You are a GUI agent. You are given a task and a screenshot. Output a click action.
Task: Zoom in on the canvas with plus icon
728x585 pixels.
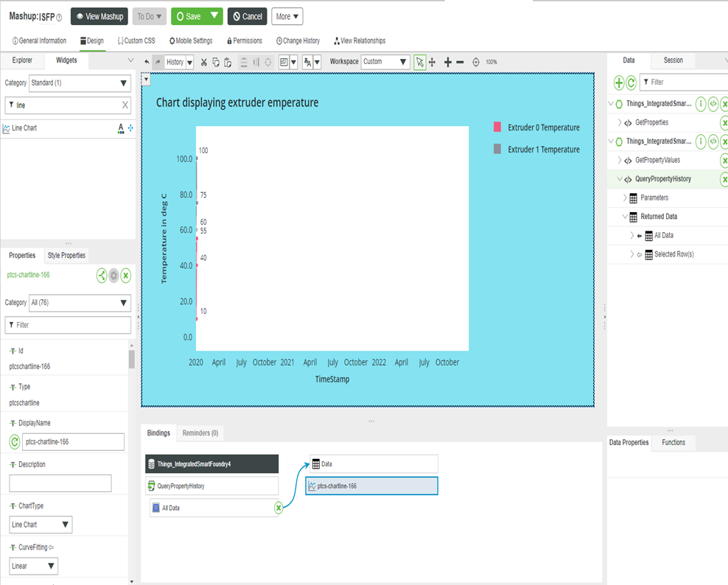point(447,62)
